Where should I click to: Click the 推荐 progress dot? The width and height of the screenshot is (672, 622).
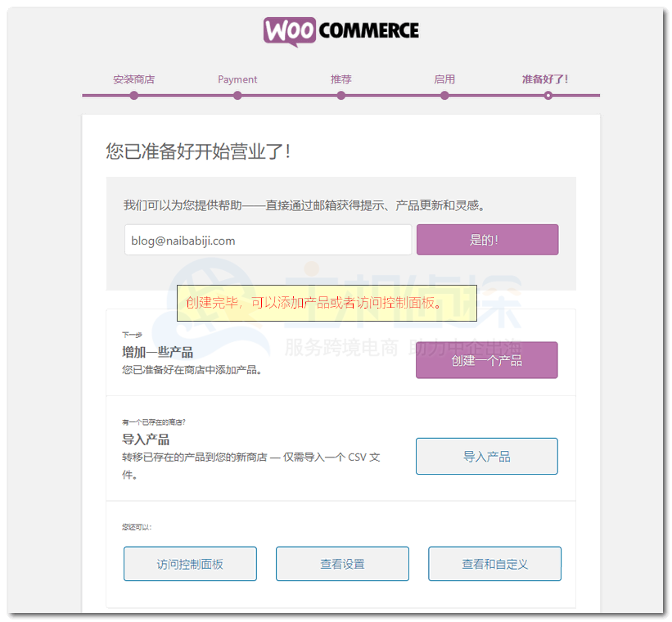[x=341, y=96]
